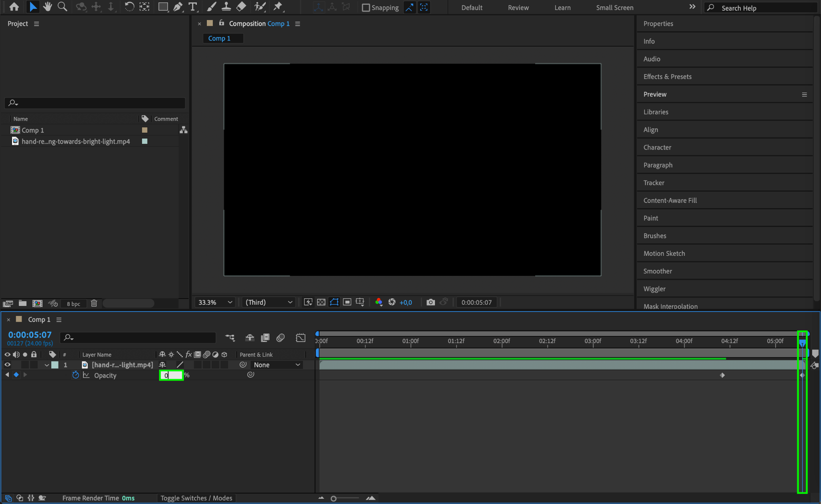Click the Take Snapshot camera icon
This screenshot has height=504, width=821.
[431, 302]
